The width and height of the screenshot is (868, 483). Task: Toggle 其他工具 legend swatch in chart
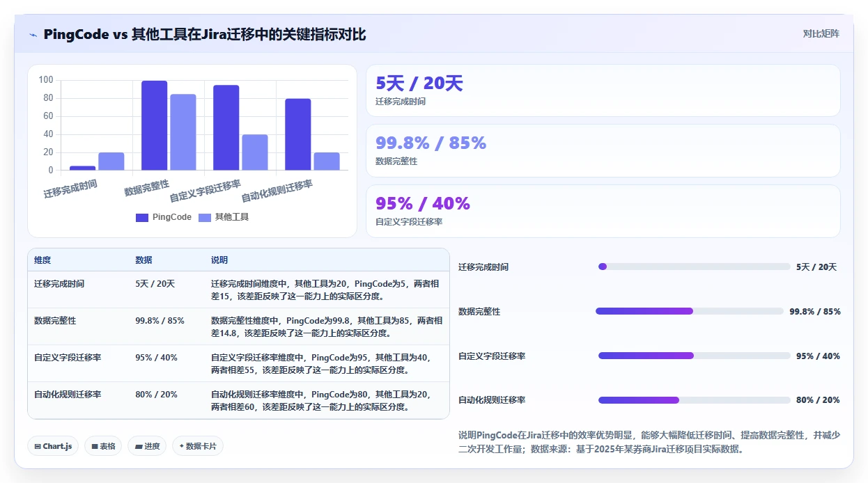click(205, 217)
